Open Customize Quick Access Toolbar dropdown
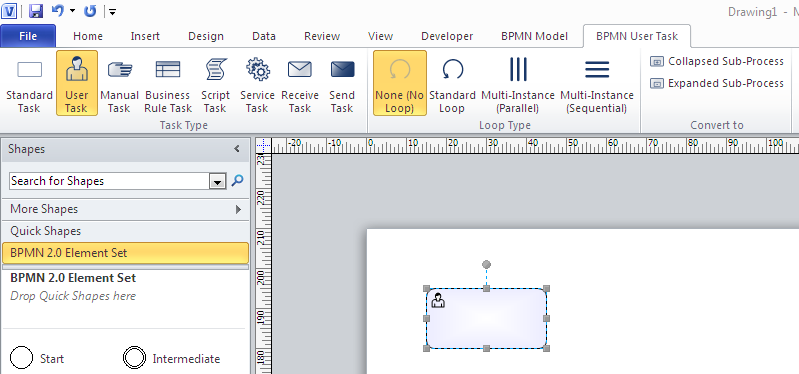Viewport: 799px width, 374px height. (113, 11)
